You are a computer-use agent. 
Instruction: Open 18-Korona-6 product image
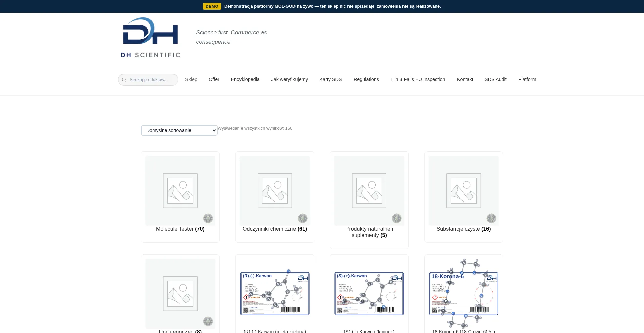[464, 293]
